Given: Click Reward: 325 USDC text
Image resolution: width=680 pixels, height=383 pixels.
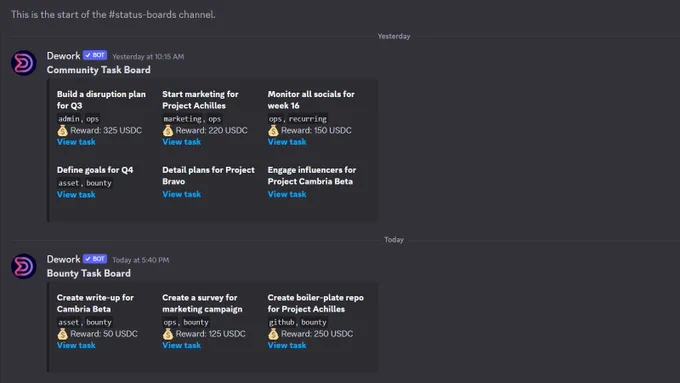Looking at the screenshot, I should tap(106, 130).
